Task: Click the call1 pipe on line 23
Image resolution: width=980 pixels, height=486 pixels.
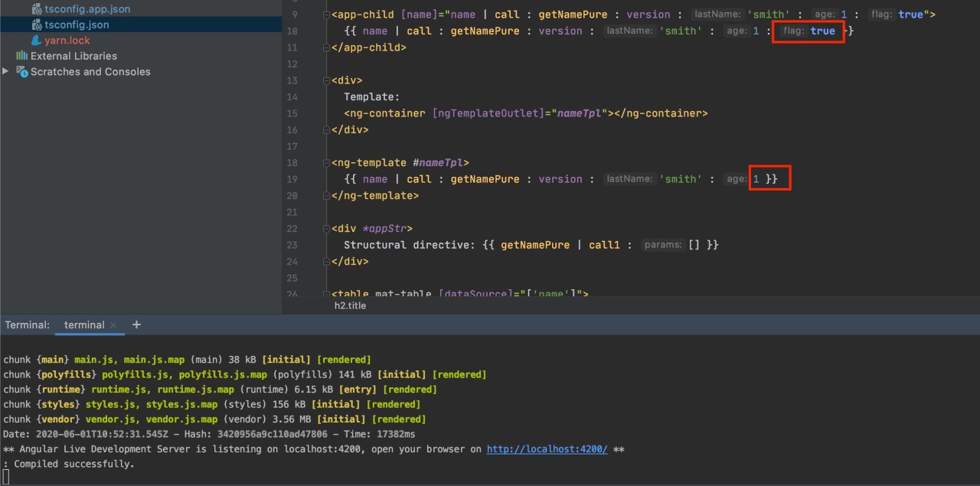Action: 604,245
